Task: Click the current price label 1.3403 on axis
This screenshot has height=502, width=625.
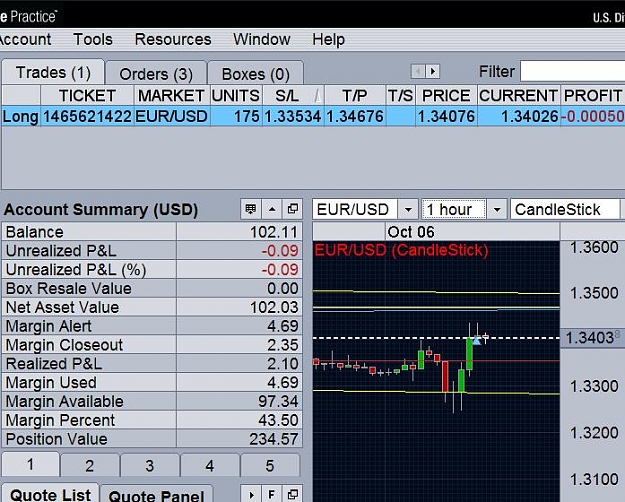Action: coord(593,338)
